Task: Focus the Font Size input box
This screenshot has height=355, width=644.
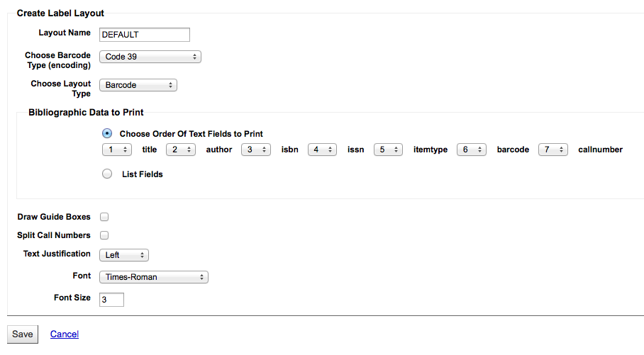Action: [x=111, y=300]
